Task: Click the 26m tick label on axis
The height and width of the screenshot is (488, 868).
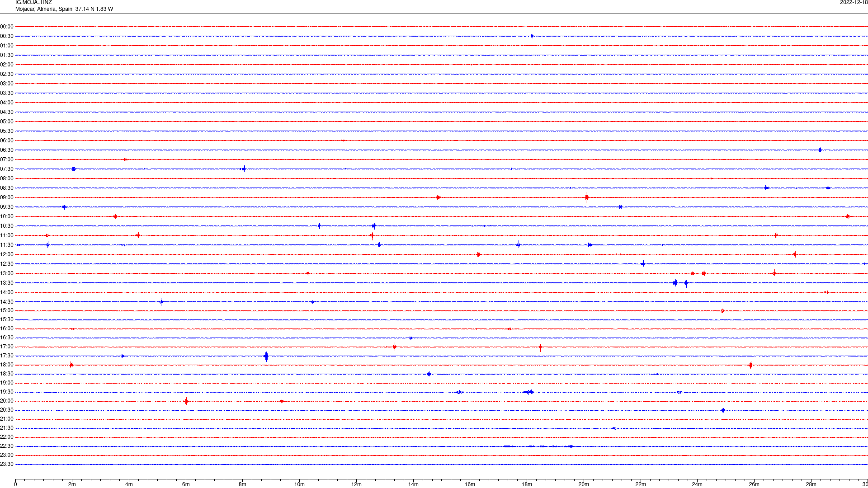Action: (754, 484)
